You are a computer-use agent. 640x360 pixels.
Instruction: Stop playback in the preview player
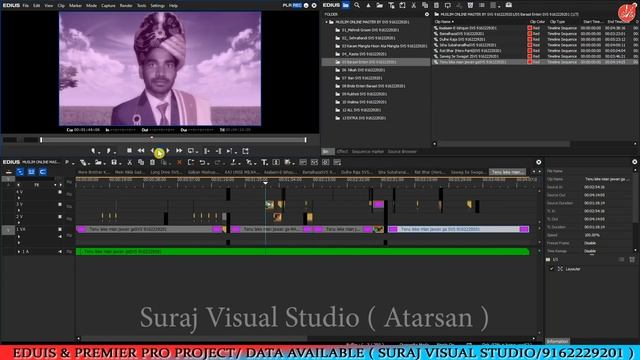click(129, 151)
